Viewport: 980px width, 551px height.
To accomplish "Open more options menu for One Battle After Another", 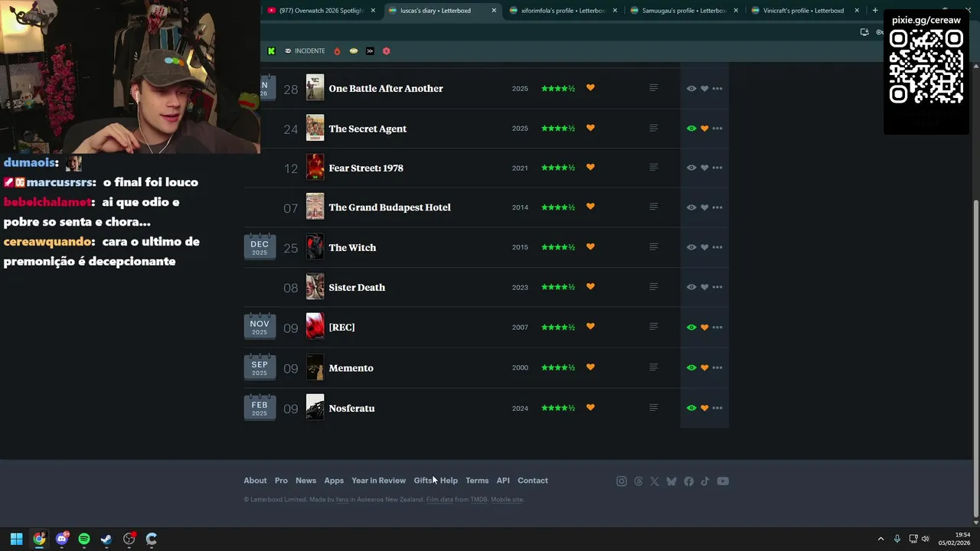I will tap(717, 89).
